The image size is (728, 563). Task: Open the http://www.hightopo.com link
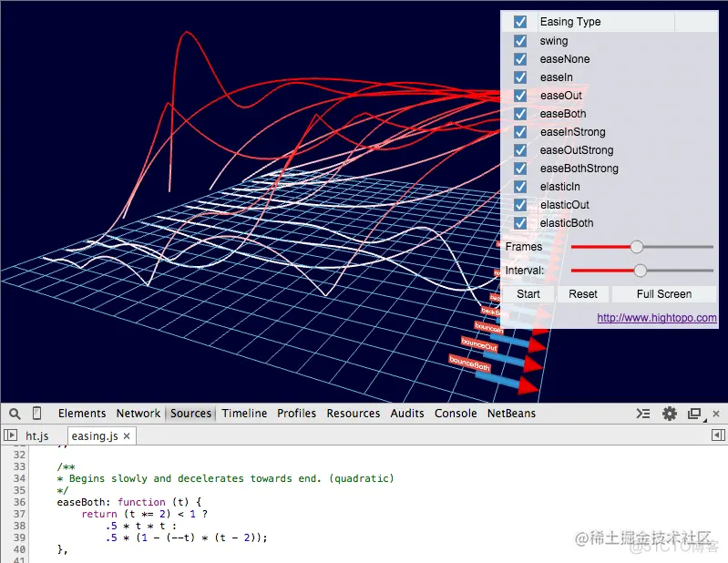coord(657,318)
